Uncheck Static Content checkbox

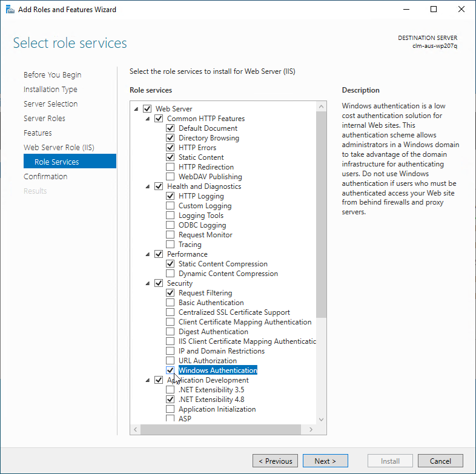click(x=170, y=157)
